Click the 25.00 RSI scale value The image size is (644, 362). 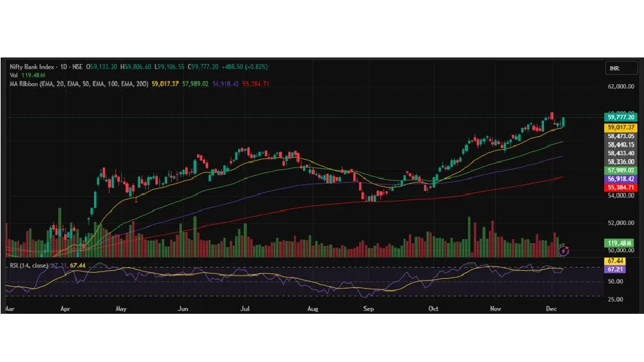tap(616, 300)
